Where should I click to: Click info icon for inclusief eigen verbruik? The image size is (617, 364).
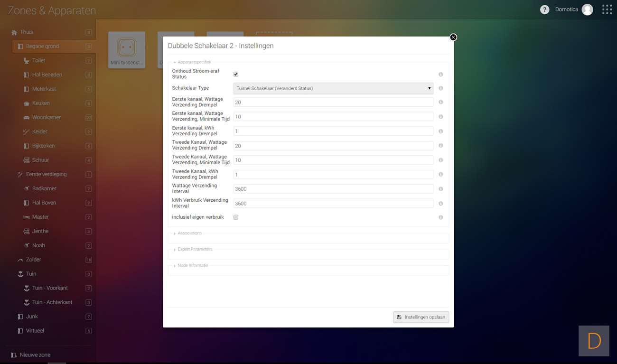(440, 217)
